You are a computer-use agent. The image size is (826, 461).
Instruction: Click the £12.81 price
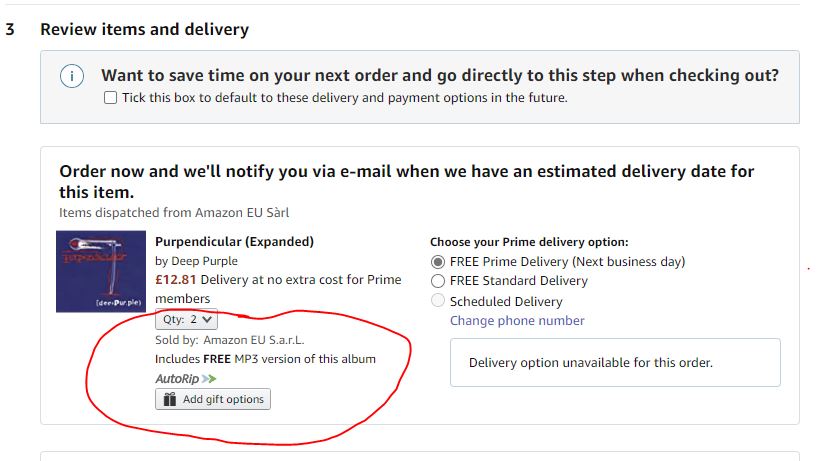point(175,280)
